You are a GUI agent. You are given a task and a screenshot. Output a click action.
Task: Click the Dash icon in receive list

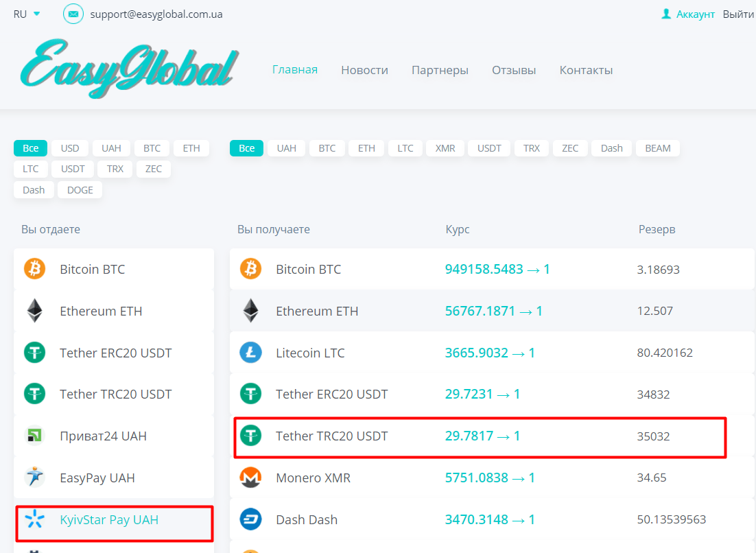tap(250, 520)
